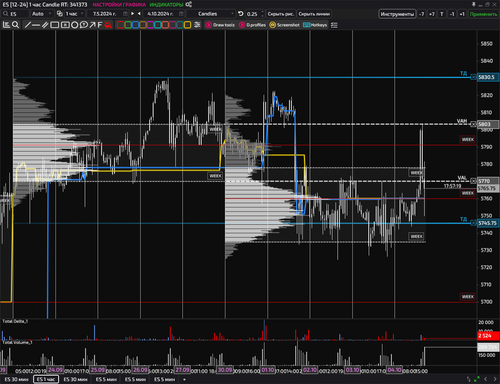Open the calendar for start date 7.5.2024
Screen dimensions: 500x384
click(x=125, y=14)
